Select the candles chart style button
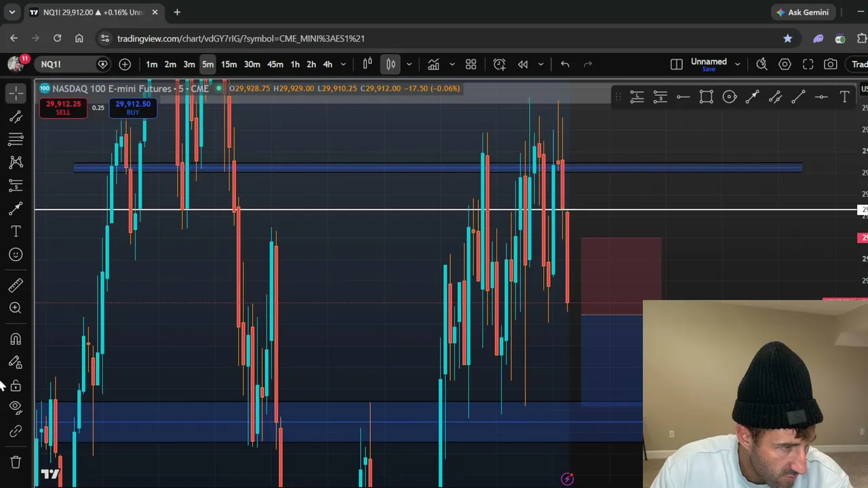Image resolution: width=868 pixels, height=488 pixels. (391, 64)
